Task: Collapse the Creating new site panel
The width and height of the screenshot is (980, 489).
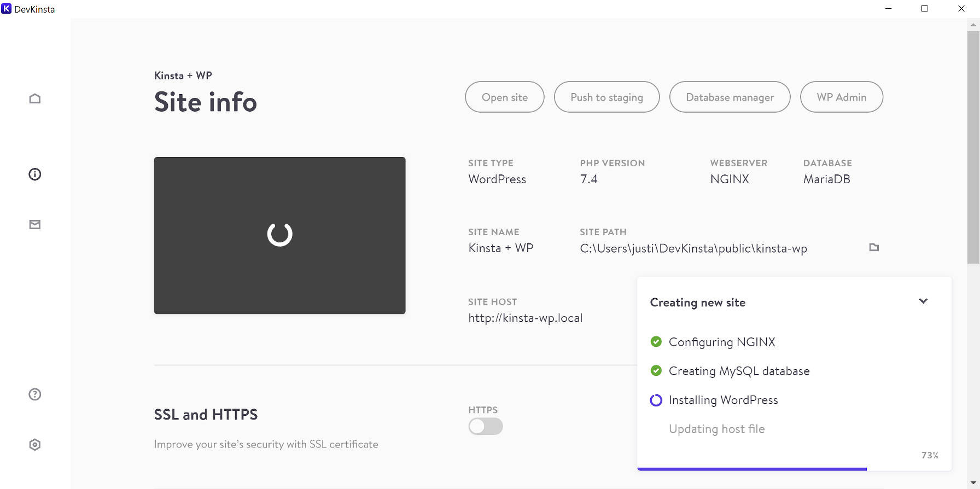Action: point(923,301)
